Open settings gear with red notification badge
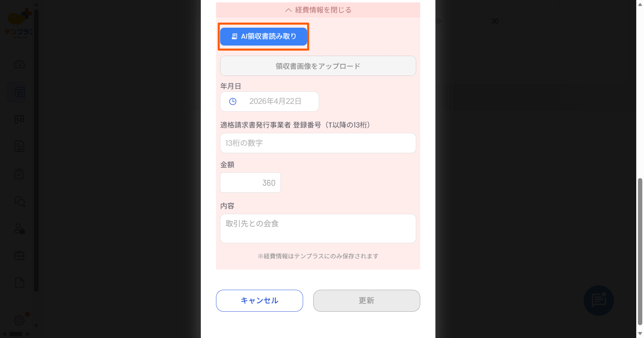Image resolution: width=644 pixels, height=338 pixels. tap(19, 320)
